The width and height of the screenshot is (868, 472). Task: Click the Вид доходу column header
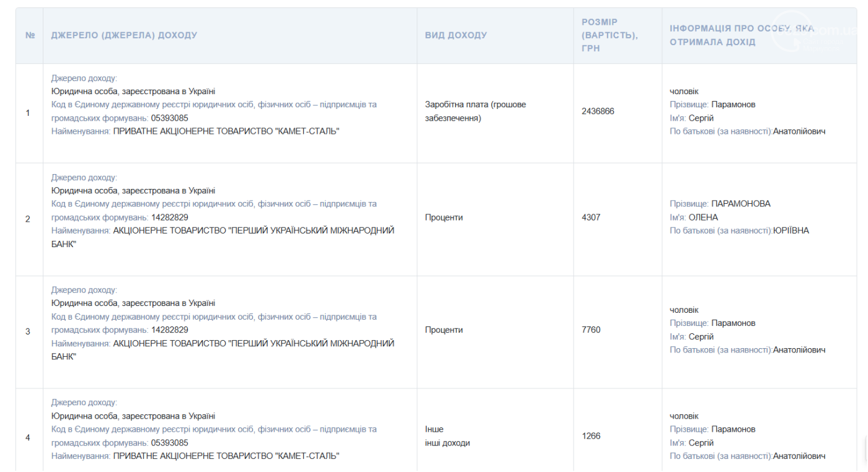click(x=456, y=35)
